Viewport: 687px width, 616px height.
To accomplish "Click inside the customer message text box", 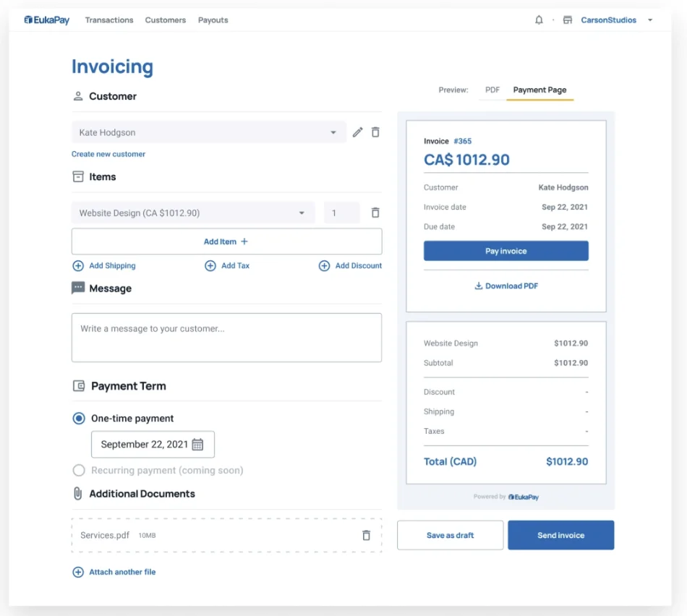I will click(226, 336).
